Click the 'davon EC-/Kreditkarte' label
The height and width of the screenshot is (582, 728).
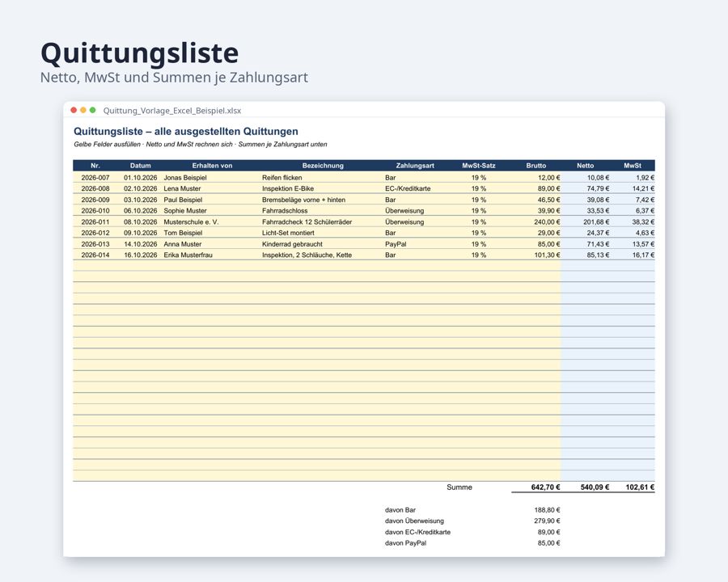(417, 533)
